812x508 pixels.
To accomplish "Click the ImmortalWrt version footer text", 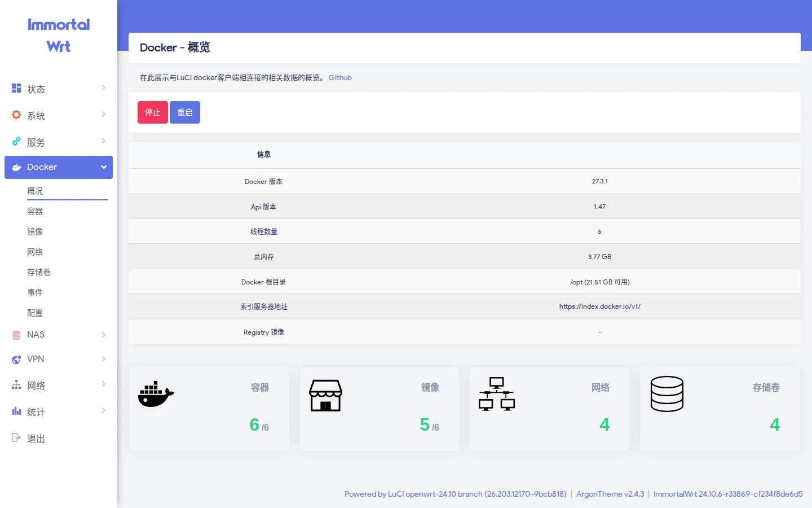I will 728,494.
